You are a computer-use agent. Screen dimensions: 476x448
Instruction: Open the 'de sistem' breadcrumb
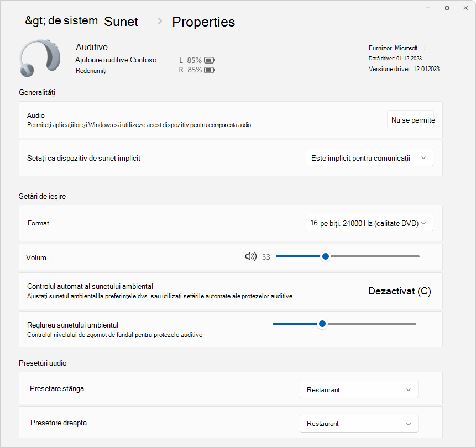tap(61, 20)
